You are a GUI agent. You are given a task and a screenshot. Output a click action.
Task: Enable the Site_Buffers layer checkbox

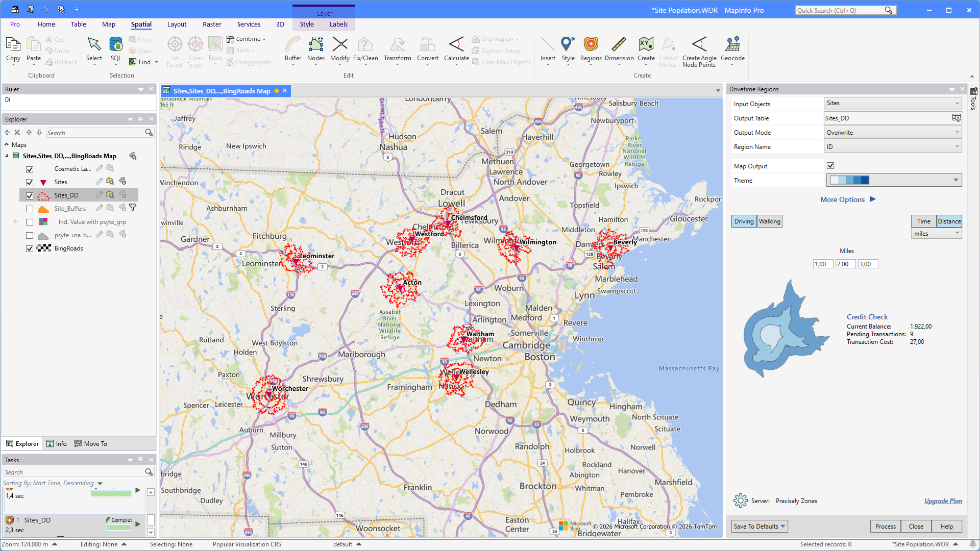[30, 209]
